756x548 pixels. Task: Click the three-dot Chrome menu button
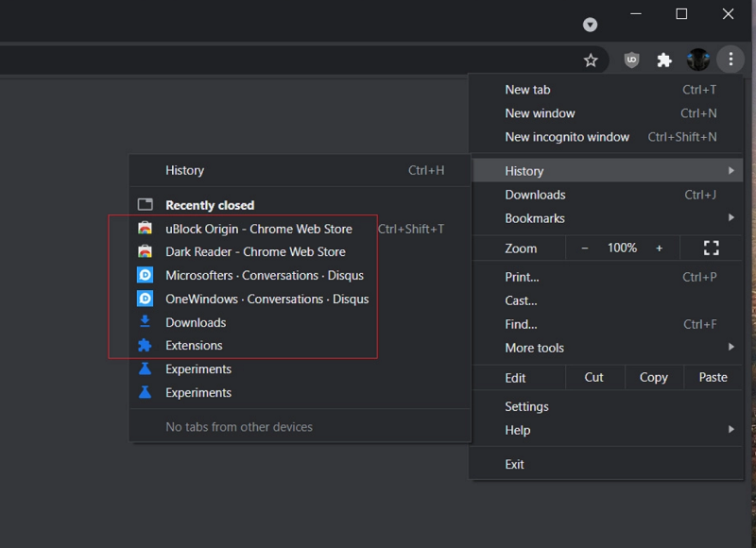coord(730,59)
